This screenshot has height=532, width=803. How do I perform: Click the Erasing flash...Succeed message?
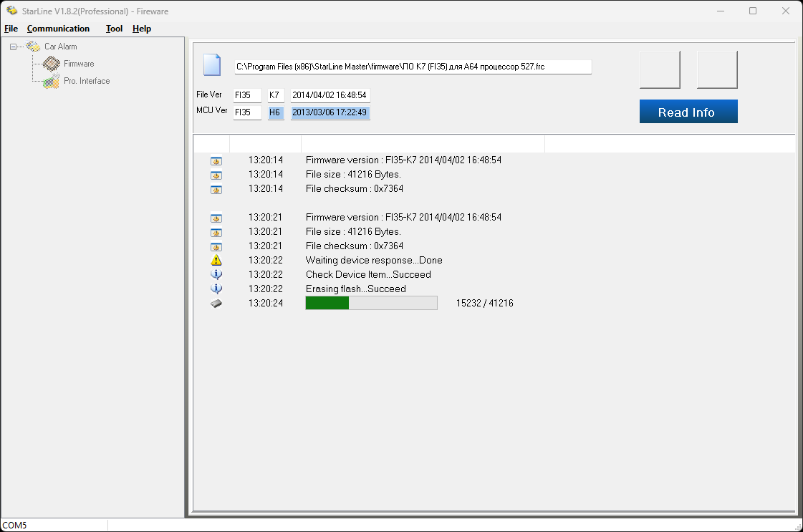[x=355, y=289]
